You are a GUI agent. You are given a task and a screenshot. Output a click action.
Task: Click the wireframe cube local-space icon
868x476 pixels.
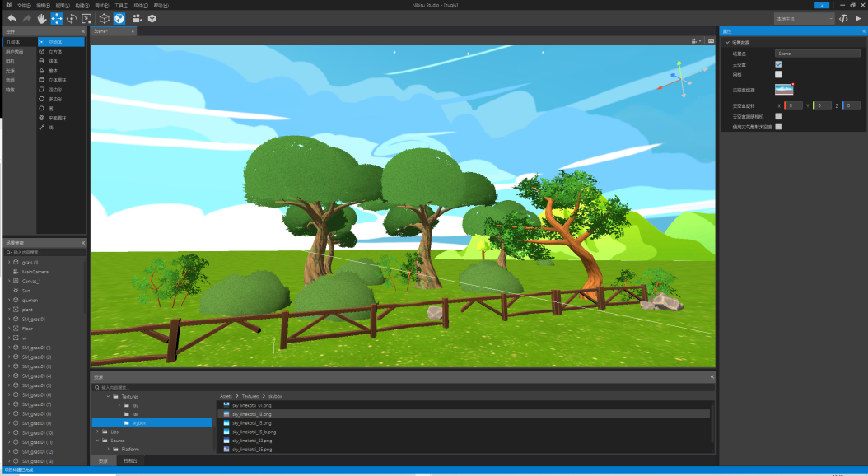[105, 18]
